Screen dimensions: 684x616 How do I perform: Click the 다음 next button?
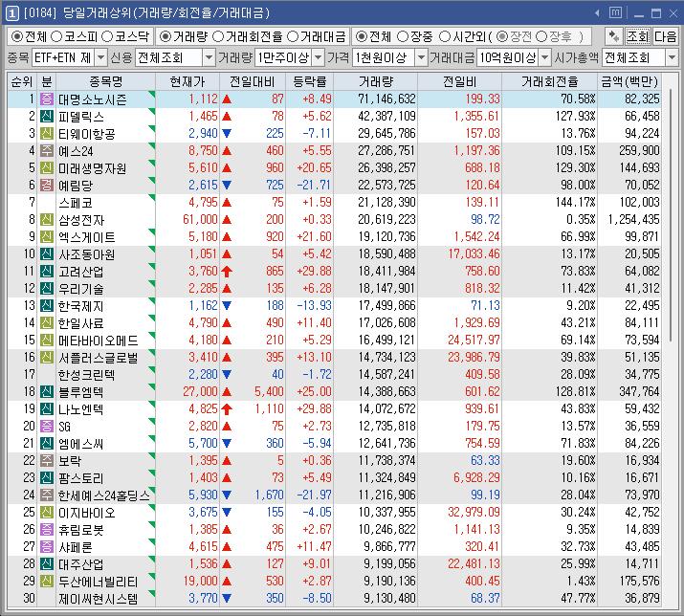(665, 36)
